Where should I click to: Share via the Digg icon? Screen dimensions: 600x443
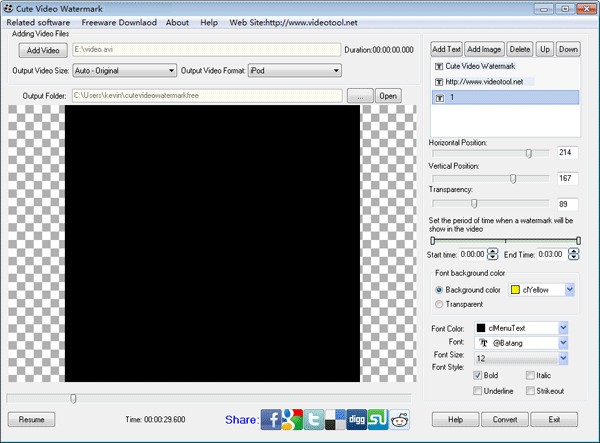click(x=357, y=420)
